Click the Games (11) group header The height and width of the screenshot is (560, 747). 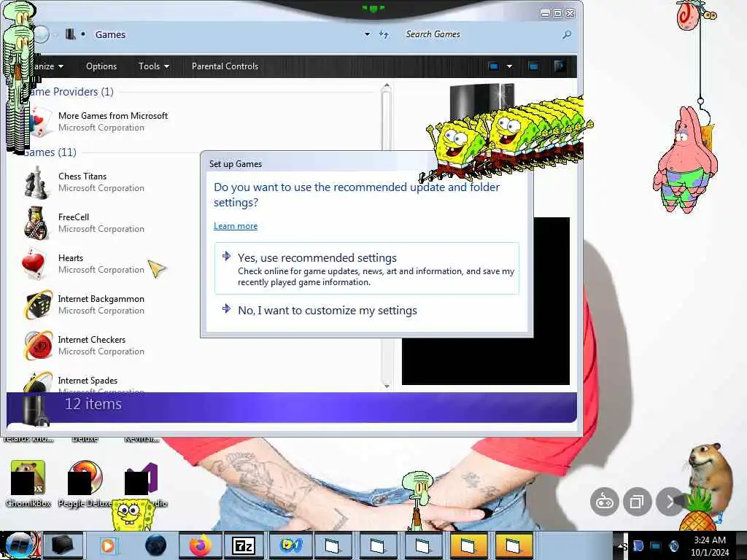49,152
